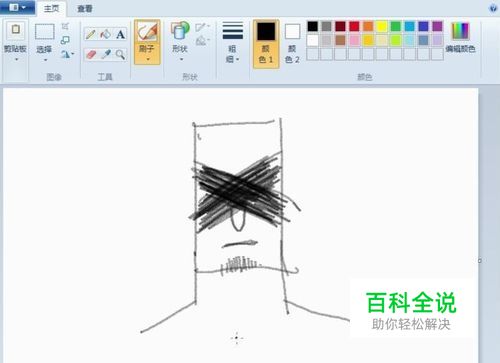Image resolution: width=500 pixels, height=363 pixels.
Task: Click the Rotate or flip icon
Action: tap(66, 54)
